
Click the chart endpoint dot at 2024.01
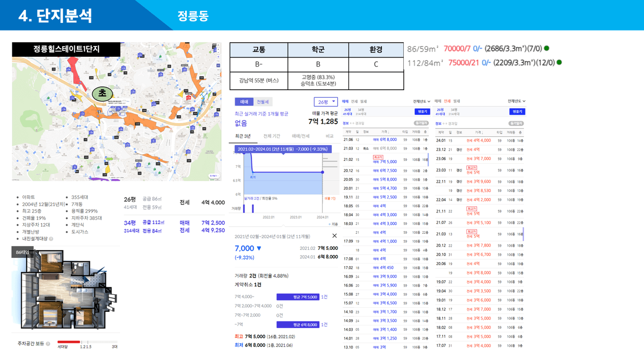[x=322, y=172]
